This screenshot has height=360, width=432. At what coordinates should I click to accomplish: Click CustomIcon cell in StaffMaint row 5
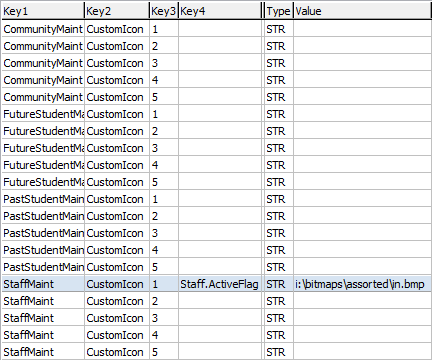[117, 352]
